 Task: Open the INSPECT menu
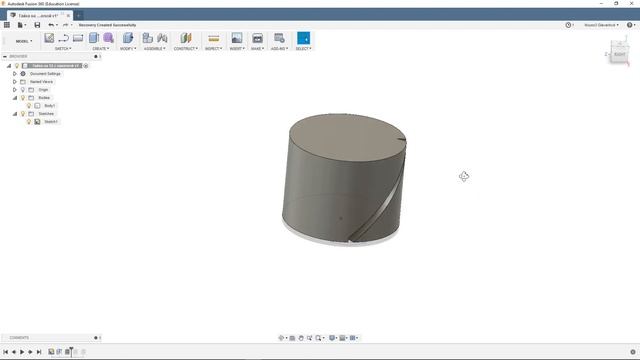click(213, 49)
